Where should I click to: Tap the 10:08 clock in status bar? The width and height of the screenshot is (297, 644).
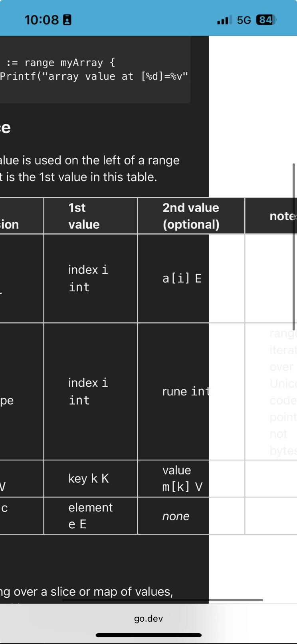point(42,20)
